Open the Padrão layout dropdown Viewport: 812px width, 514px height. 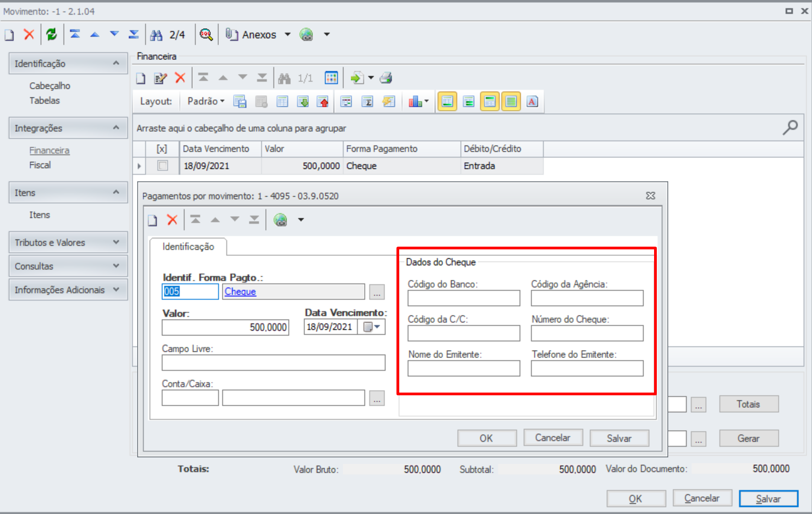(x=206, y=101)
